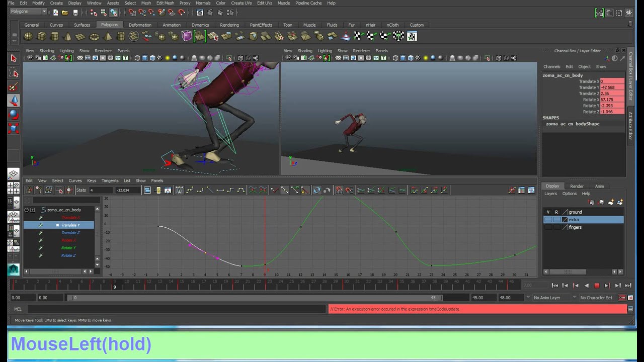Viewport: 644px width, 362px height.
Task: Switch to the Animation shelf tab
Action: coord(172,25)
